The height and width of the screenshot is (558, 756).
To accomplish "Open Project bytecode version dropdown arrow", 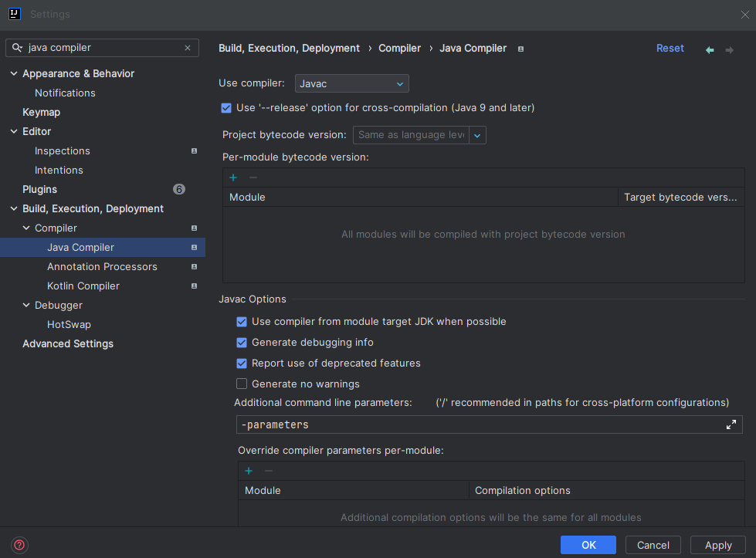I will (x=477, y=135).
